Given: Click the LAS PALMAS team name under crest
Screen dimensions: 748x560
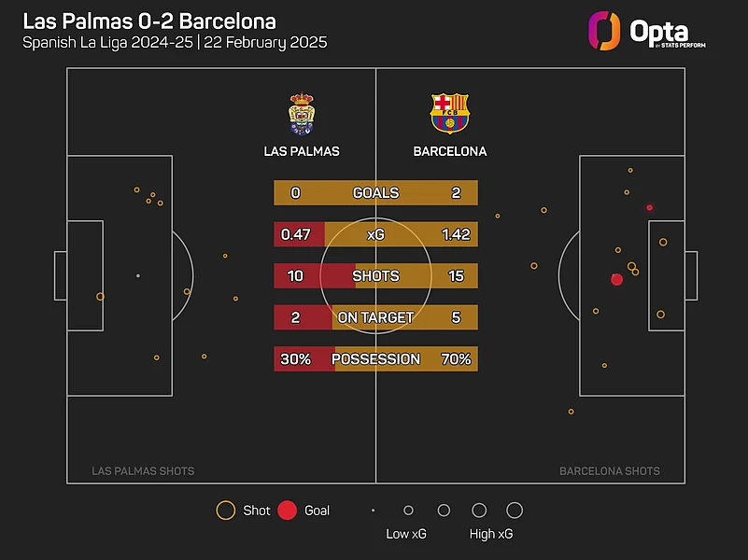Looking at the screenshot, I should pyautogui.click(x=302, y=151).
